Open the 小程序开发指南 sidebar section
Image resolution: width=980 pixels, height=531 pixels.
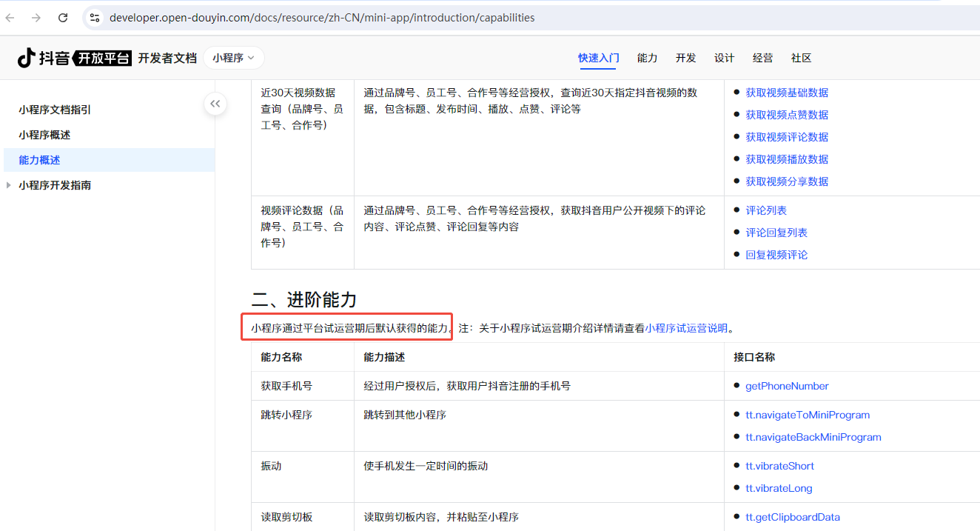[x=55, y=185]
